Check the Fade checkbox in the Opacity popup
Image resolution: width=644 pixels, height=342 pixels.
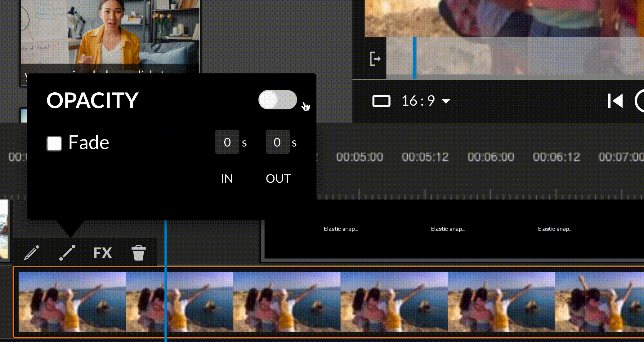coord(54,143)
